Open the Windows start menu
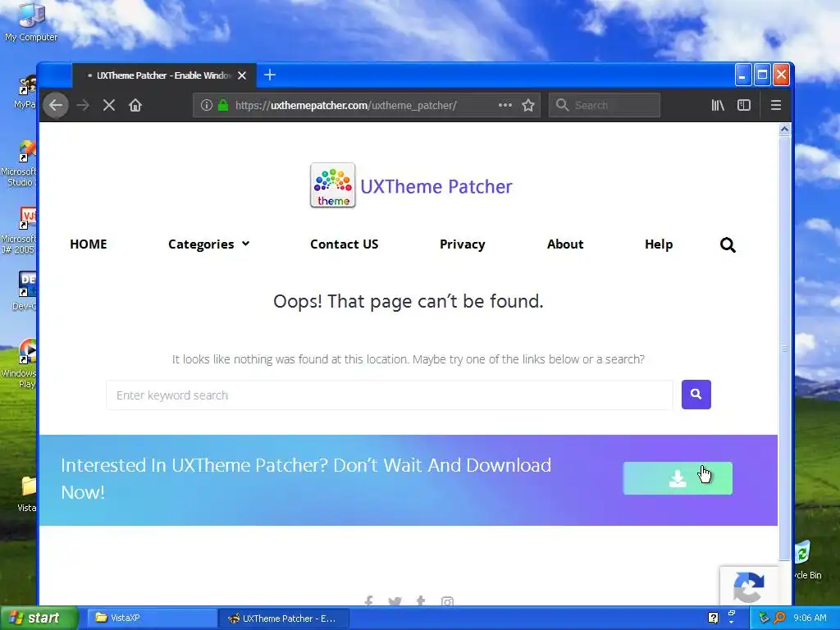Screen dimensions: 840x630 coord(39,619)
